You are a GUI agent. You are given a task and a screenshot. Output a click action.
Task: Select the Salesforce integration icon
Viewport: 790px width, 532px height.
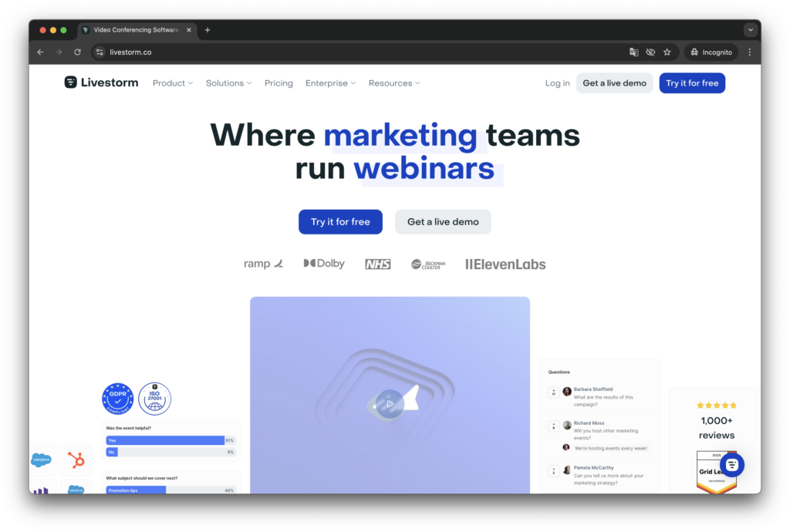coord(42,460)
